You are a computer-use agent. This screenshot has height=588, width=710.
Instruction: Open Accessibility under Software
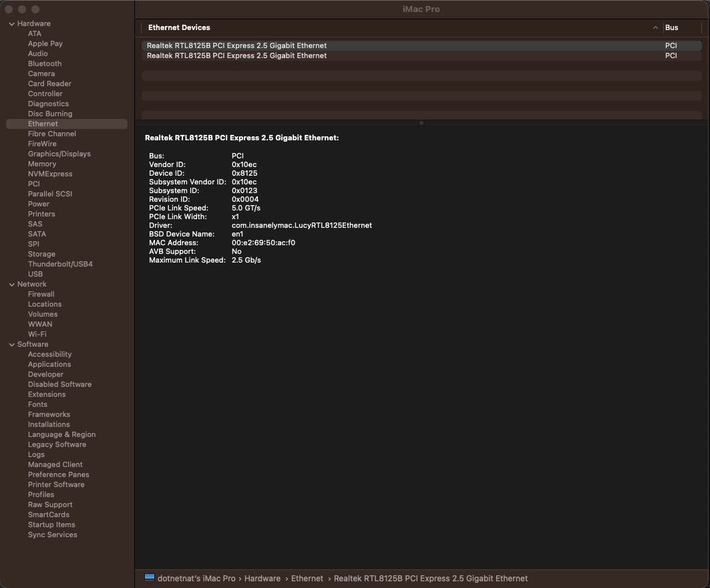[x=50, y=354]
